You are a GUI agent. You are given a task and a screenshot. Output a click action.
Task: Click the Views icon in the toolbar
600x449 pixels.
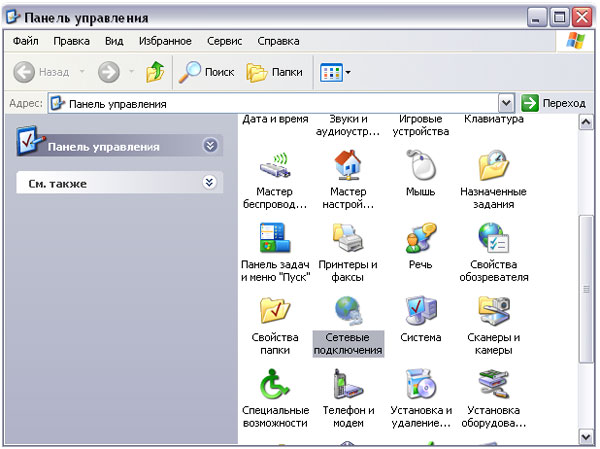point(331,72)
